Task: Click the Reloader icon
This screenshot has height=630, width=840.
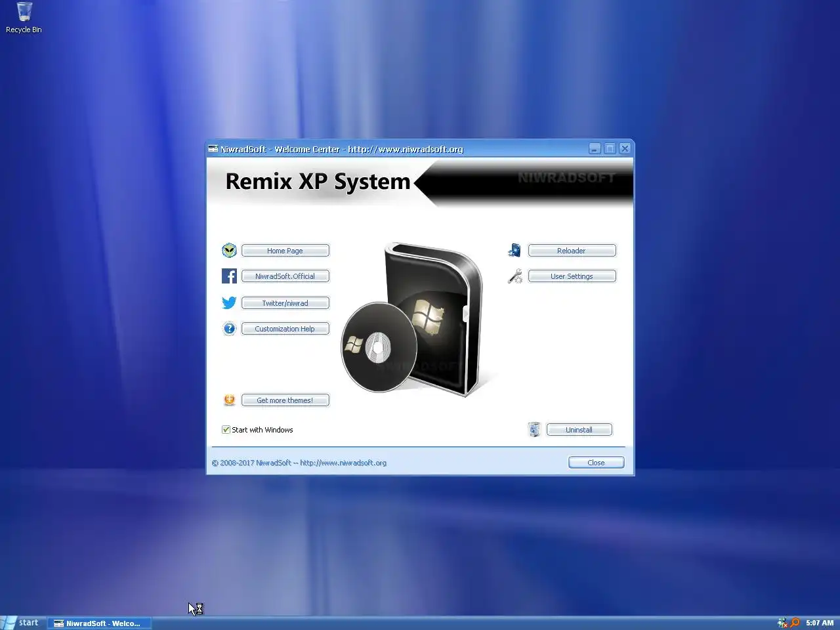Action: point(514,250)
